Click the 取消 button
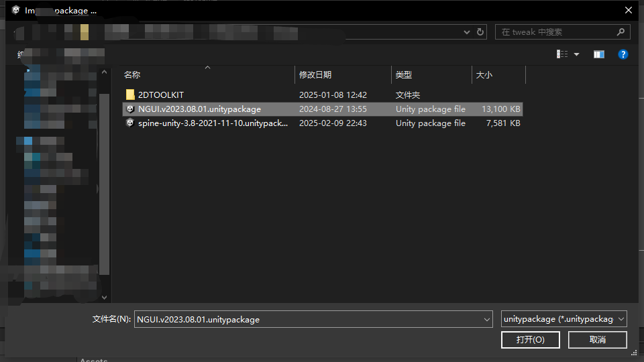The width and height of the screenshot is (644, 362). [x=598, y=340]
